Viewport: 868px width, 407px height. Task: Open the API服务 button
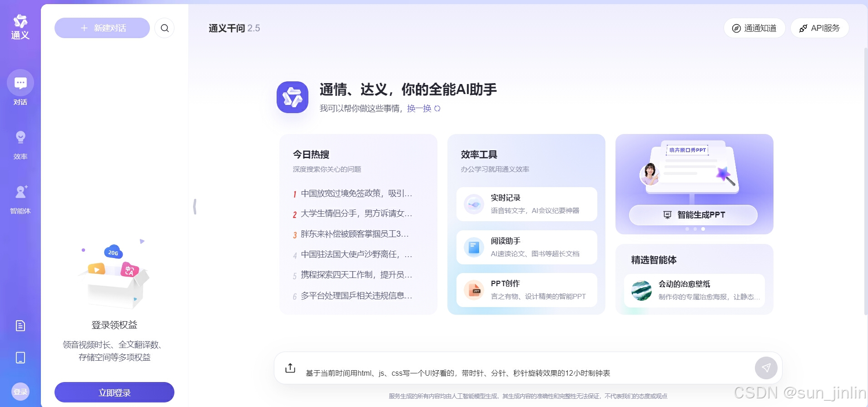[x=819, y=28]
